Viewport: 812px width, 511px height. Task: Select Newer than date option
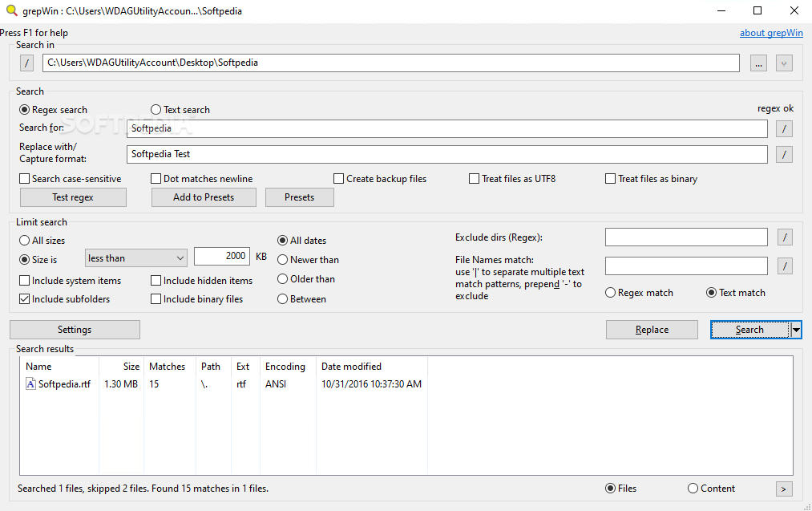[282, 260]
